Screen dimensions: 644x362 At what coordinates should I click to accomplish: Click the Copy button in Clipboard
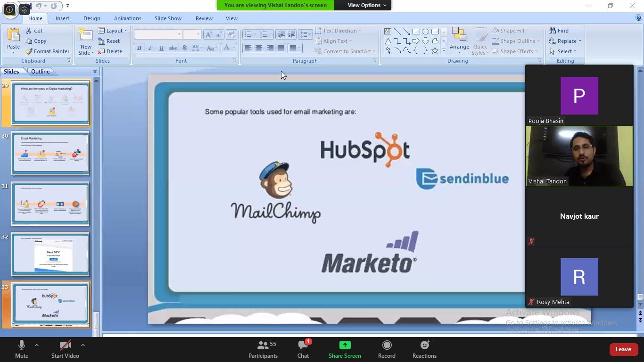(x=36, y=41)
